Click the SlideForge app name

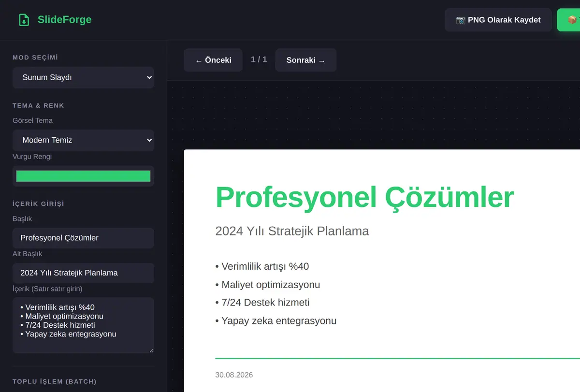[x=64, y=20]
